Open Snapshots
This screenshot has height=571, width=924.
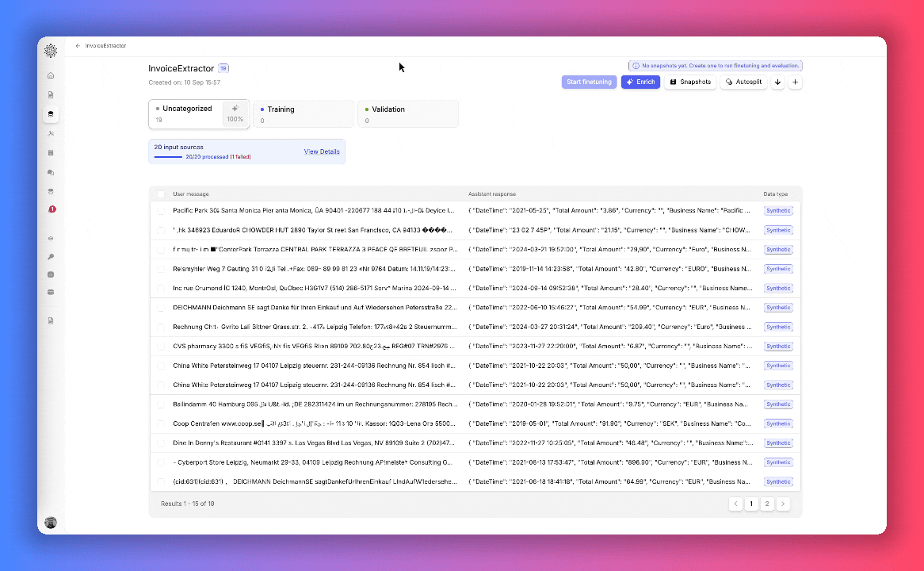pyautogui.click(x=690, y=82)
